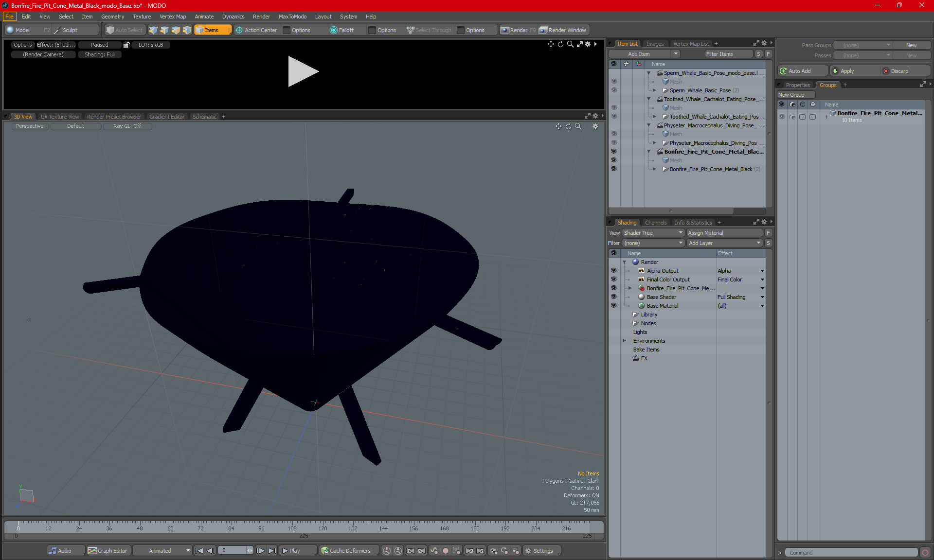
Task: Step to next frame
Action: (260, 551)
